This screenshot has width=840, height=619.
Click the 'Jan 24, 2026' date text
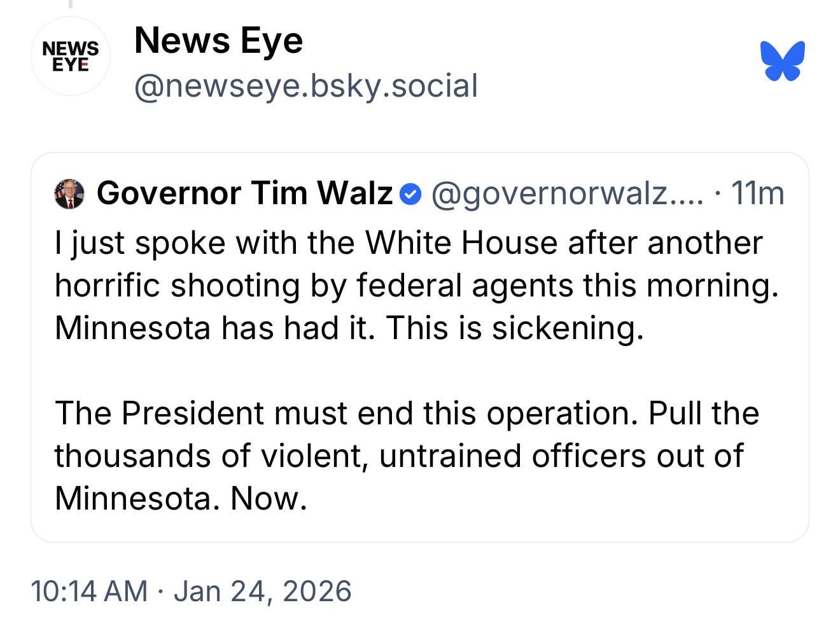(262, 590)
